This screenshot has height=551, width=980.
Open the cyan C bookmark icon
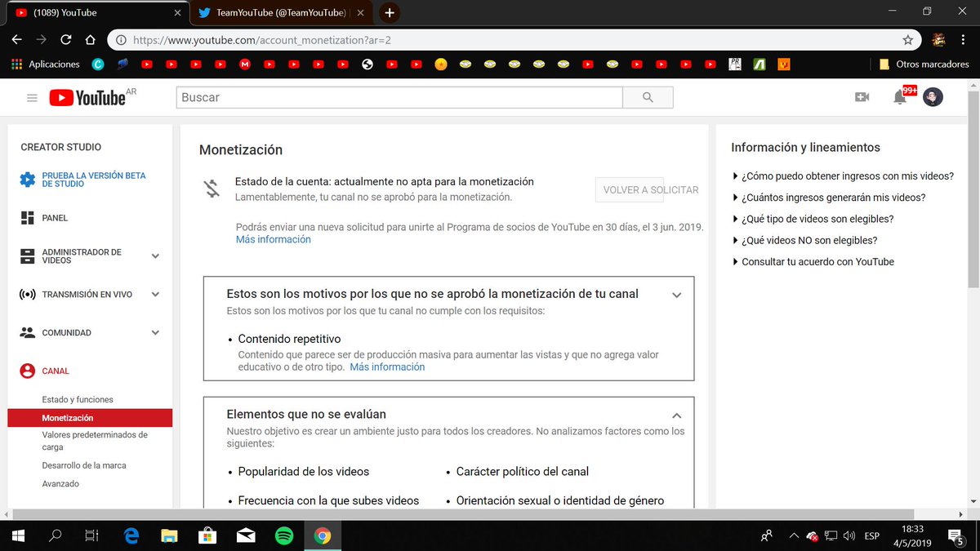tap(98, 64)
